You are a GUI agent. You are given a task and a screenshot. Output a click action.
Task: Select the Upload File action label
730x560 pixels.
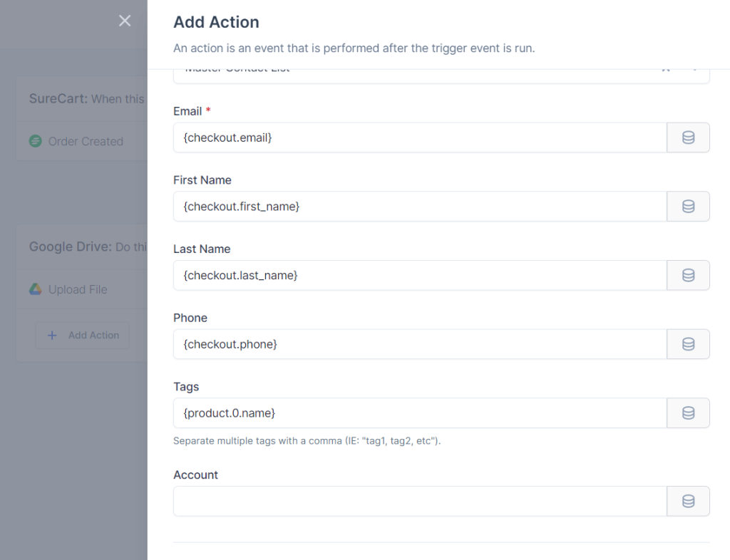pyautogui.click(x=78, y=289)
